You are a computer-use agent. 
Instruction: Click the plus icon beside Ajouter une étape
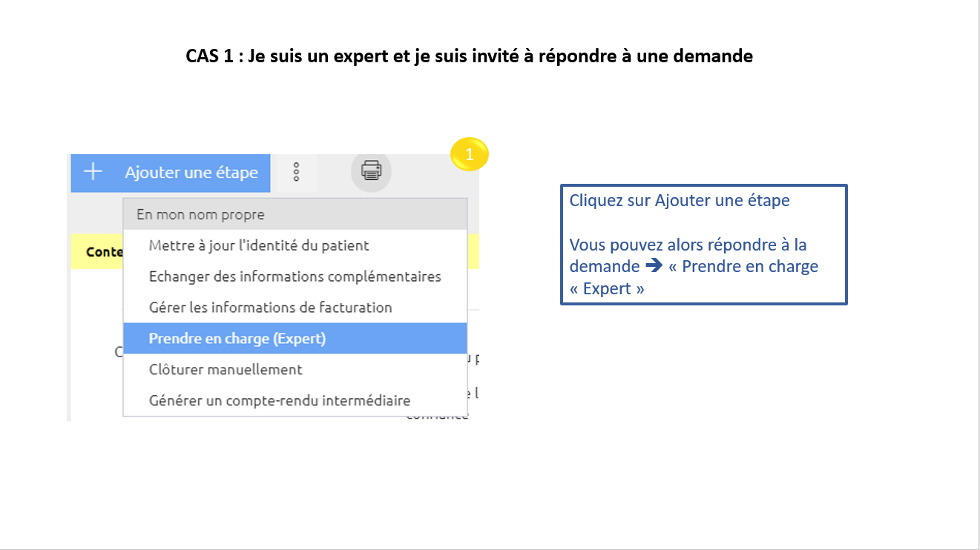pos(93,172)
